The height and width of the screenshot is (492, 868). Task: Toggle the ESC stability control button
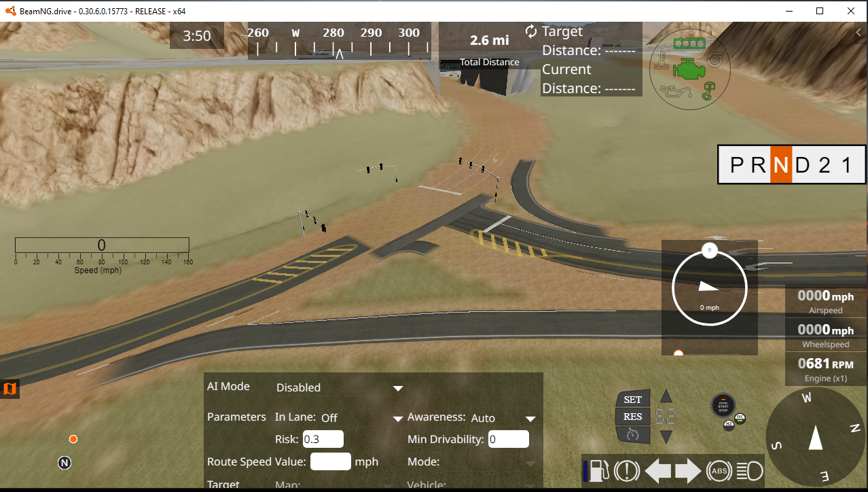pos(740,419)
